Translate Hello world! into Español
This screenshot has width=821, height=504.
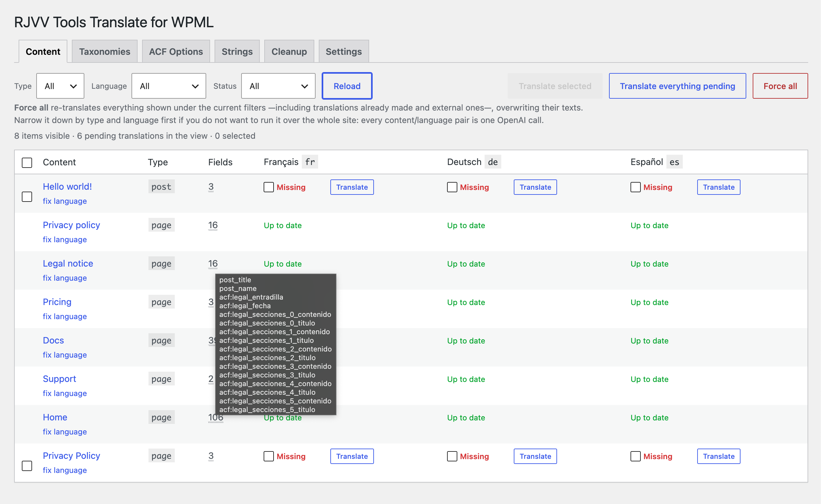[x=719, y=187]
